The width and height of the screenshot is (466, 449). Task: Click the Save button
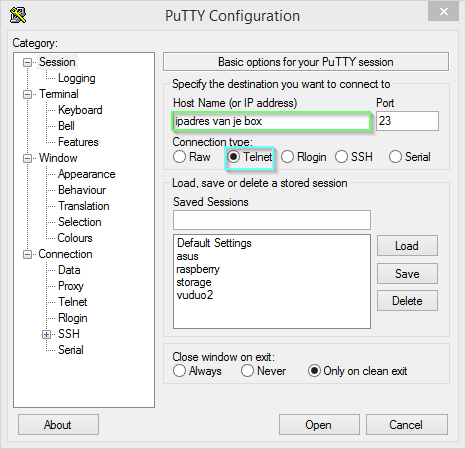[407, 274]
